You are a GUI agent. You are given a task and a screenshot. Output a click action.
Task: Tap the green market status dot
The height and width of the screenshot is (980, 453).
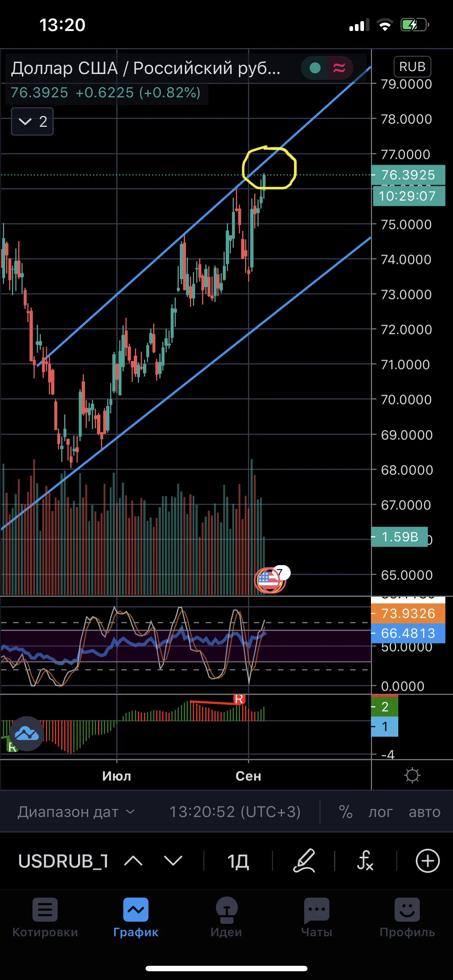point(315,68)
